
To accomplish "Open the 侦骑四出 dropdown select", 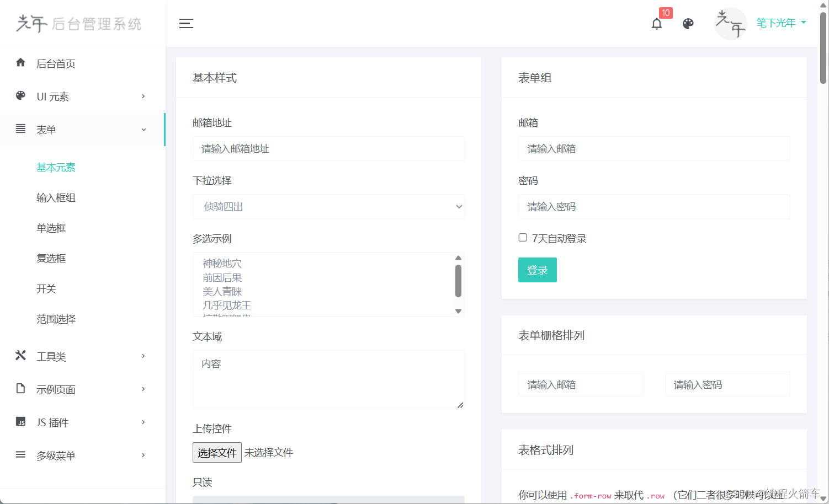I will point(328,207).
